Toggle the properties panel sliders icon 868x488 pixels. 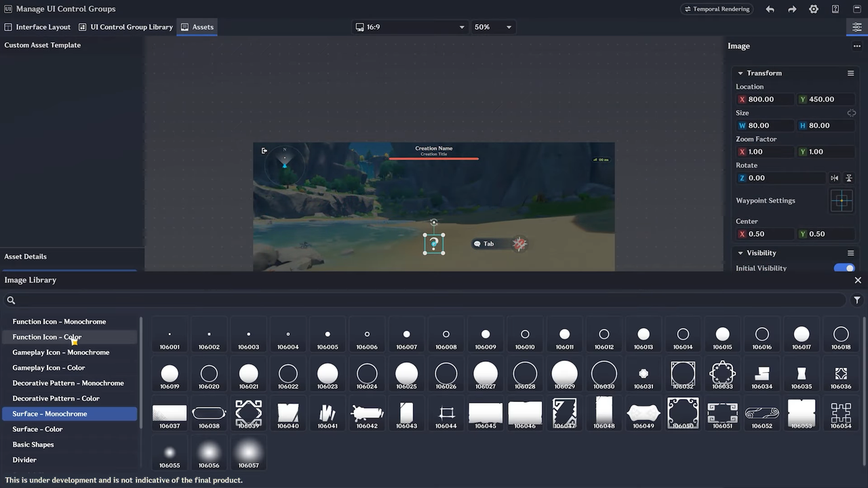point(857,27)
